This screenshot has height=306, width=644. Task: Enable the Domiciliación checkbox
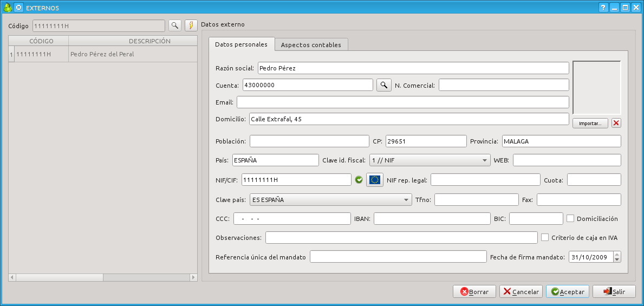pyautogui.click(x=570, y=218)
